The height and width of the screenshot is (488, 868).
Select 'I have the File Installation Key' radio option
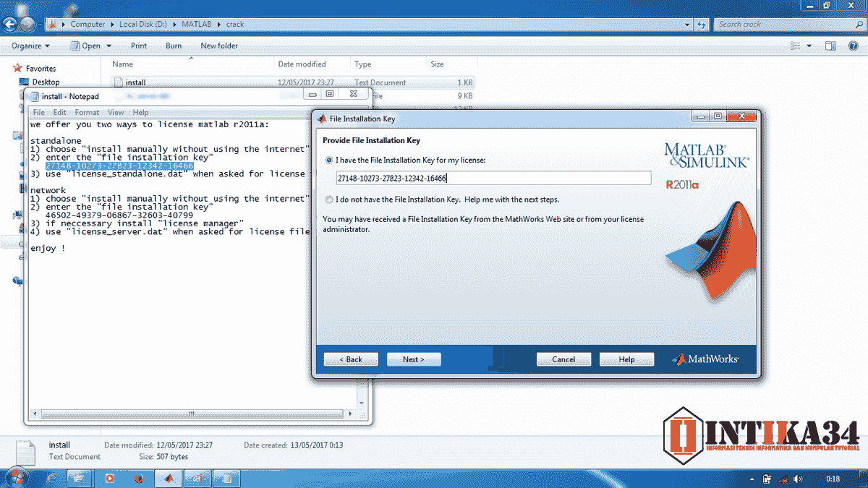coord(330,160)
